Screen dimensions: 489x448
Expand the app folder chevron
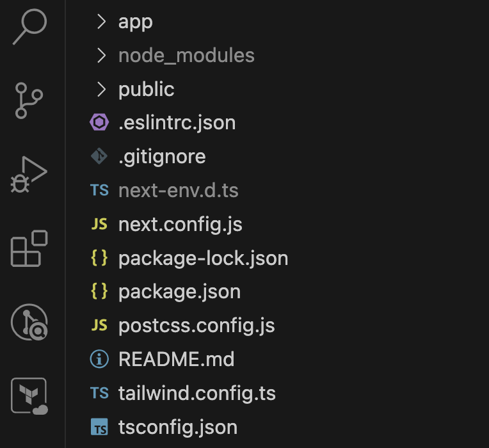point(101,22)
